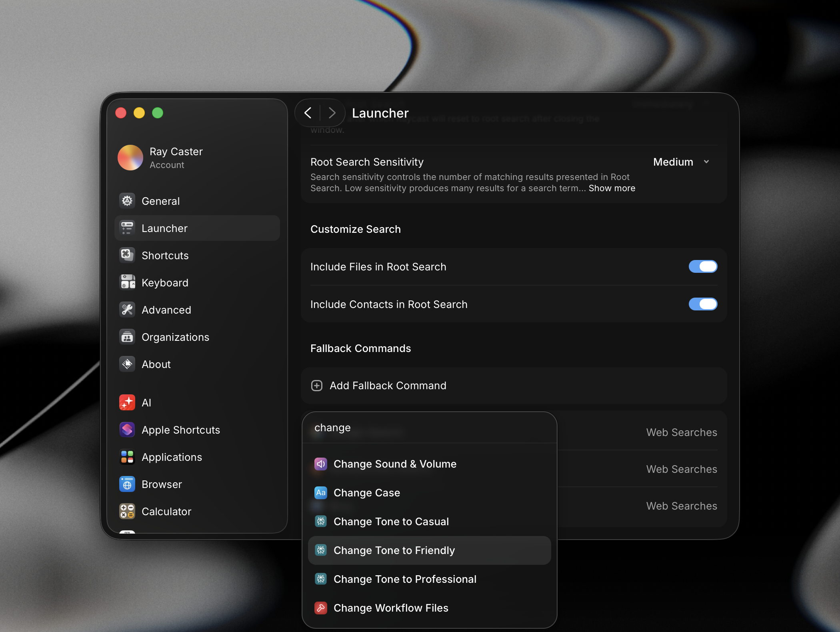Click the Ray Caster account avatar
Viewport: 840px width, 632px height.
click(x=130, y=158)
